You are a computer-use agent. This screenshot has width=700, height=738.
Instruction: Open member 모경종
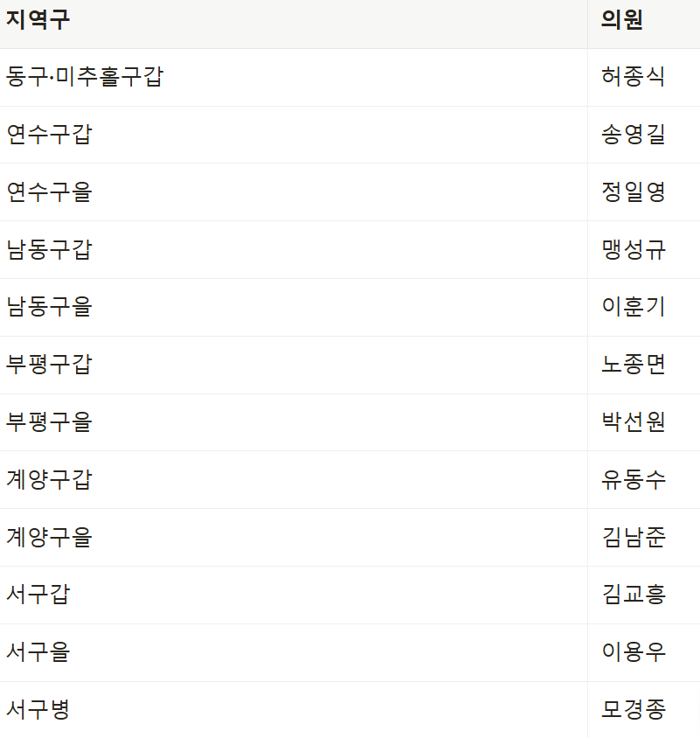[x=634, y=710]
